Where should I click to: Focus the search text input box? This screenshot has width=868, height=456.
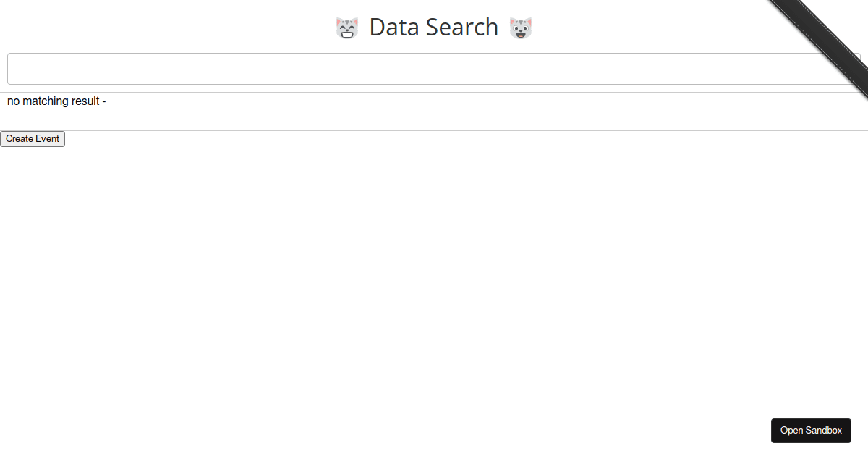click(433, 69)
